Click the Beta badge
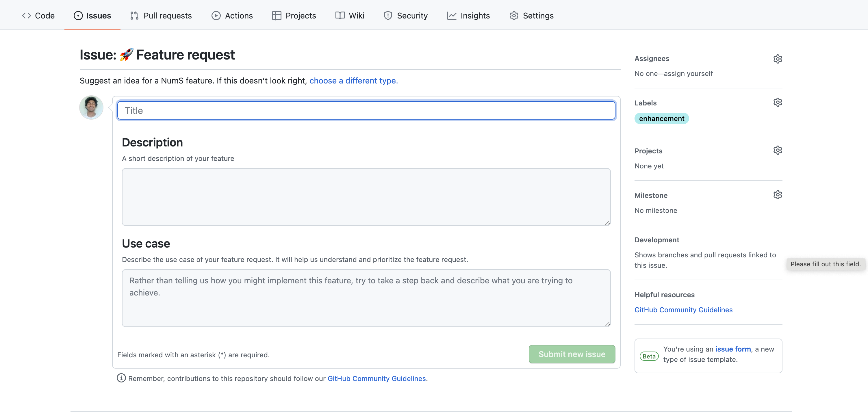The width and height of the screenshot is (868, 420). click(649, 356)
